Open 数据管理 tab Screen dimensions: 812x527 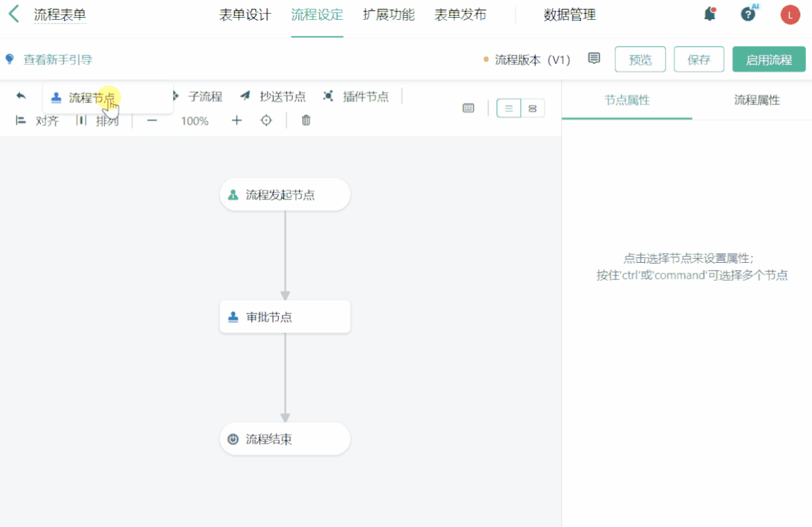point(570,15)
